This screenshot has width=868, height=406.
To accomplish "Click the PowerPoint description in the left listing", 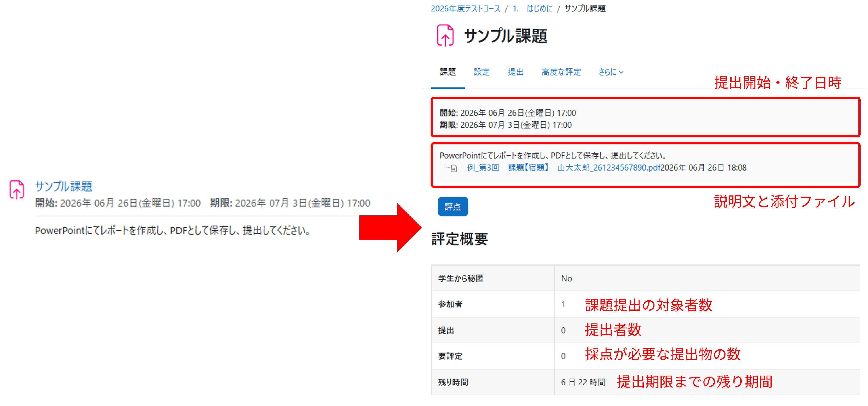I will tap(172, 231).
